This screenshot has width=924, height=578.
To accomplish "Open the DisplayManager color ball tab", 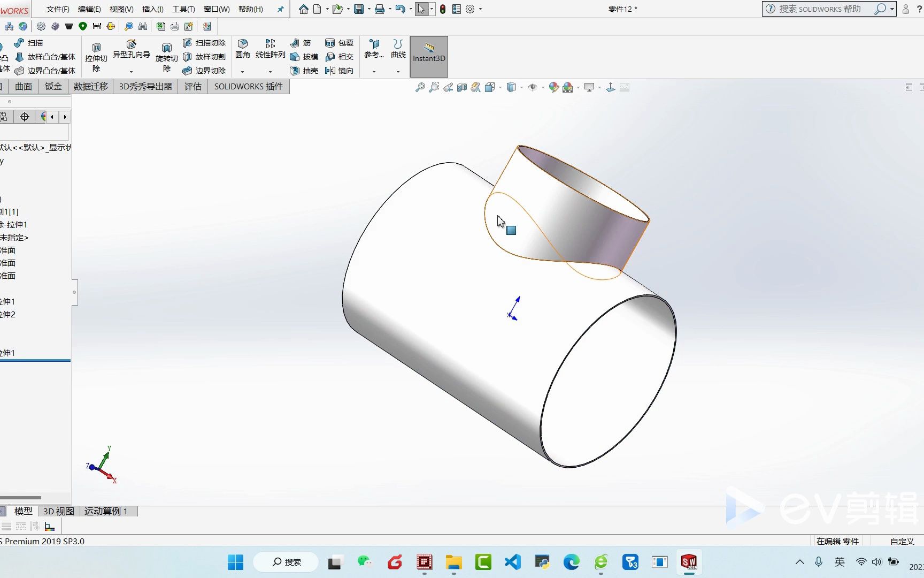I will point(42,117).
